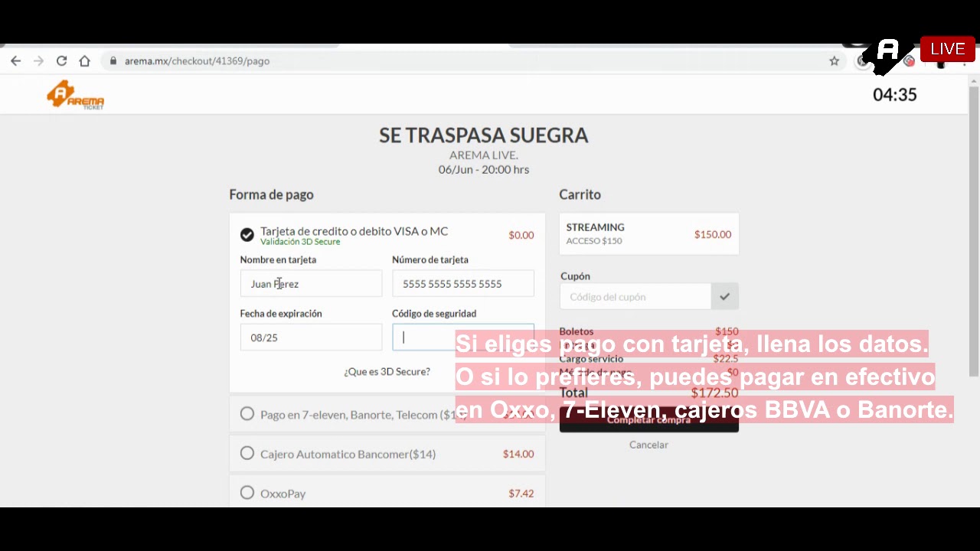980x551 pixels.
Task: Click the LIVE badge
Action: coord(947,49)
